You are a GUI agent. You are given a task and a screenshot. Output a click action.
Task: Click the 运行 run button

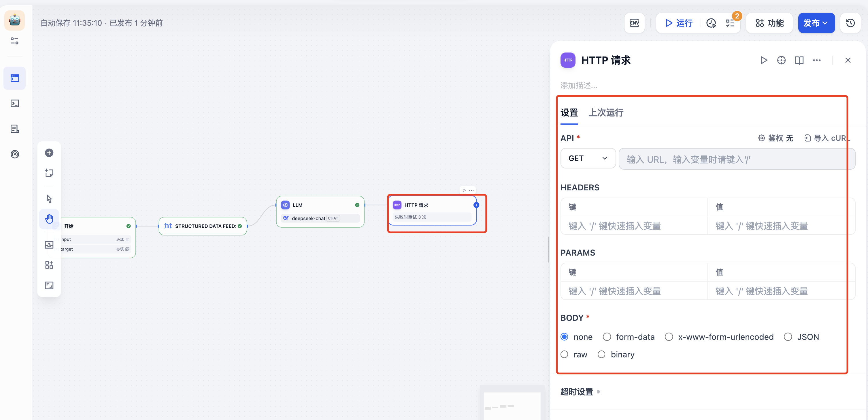(679, 23)
